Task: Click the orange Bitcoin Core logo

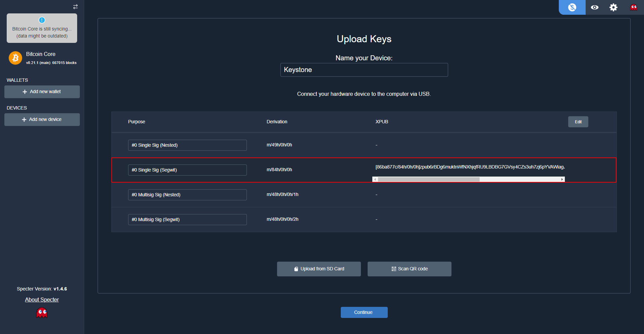Action: (x=15, y=58)
